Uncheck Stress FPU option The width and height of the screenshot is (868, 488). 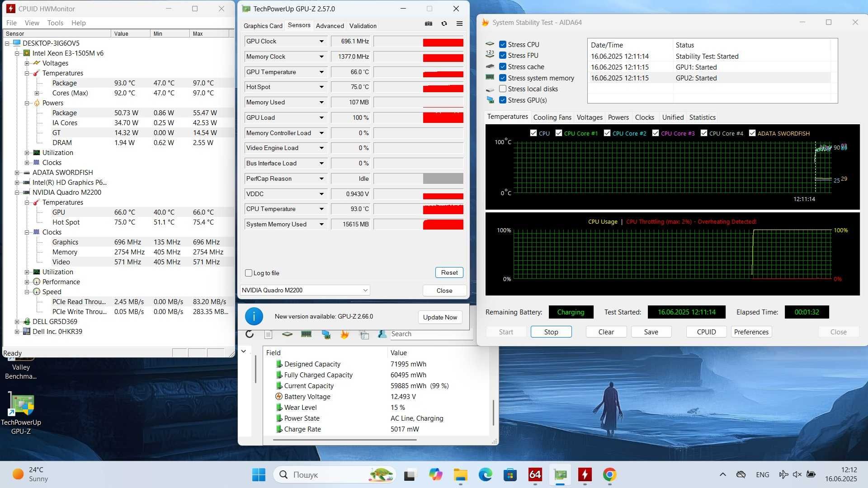[x=502, y=55]
